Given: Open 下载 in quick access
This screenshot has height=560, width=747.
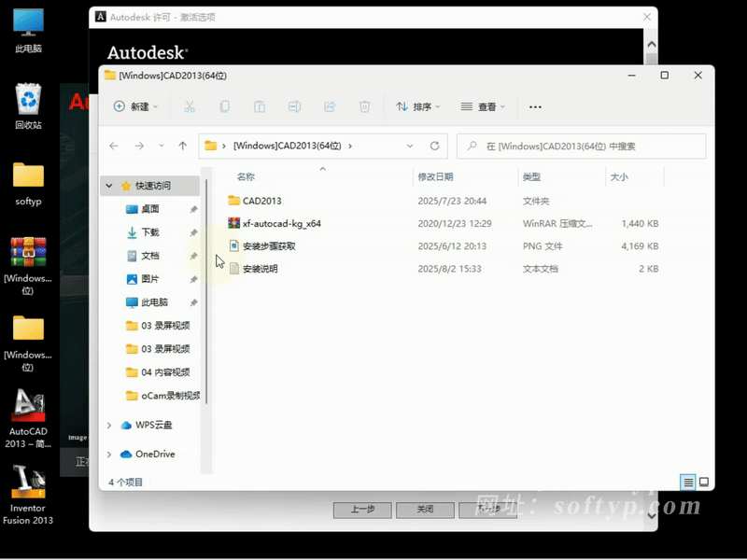Looking at the screenshot, I should pyautogui.click(x=150, y=231).
